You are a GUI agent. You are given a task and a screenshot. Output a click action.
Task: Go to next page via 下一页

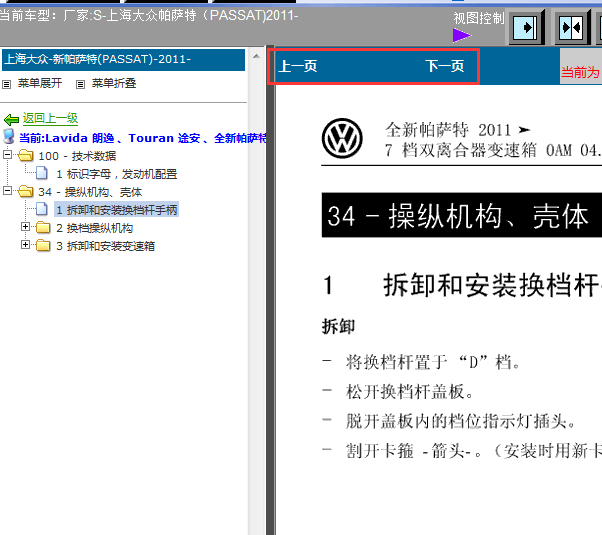(x=445, y=66)
